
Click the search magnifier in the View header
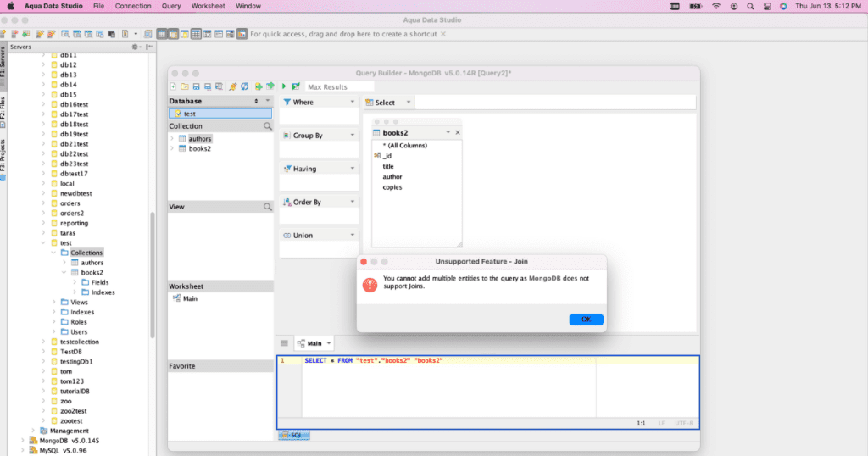[267, 207]
